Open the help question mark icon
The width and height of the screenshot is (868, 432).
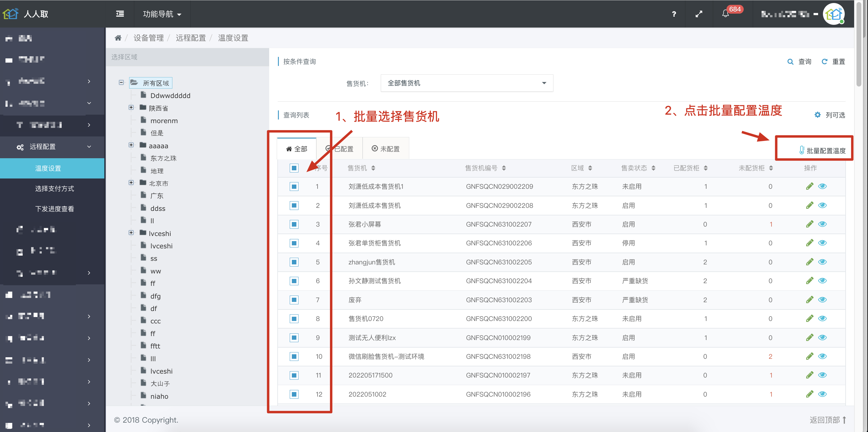coord(674,14)
